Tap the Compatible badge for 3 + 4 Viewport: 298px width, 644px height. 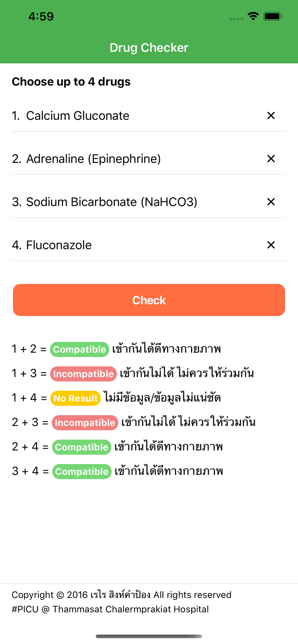click(x=82, y=472)
